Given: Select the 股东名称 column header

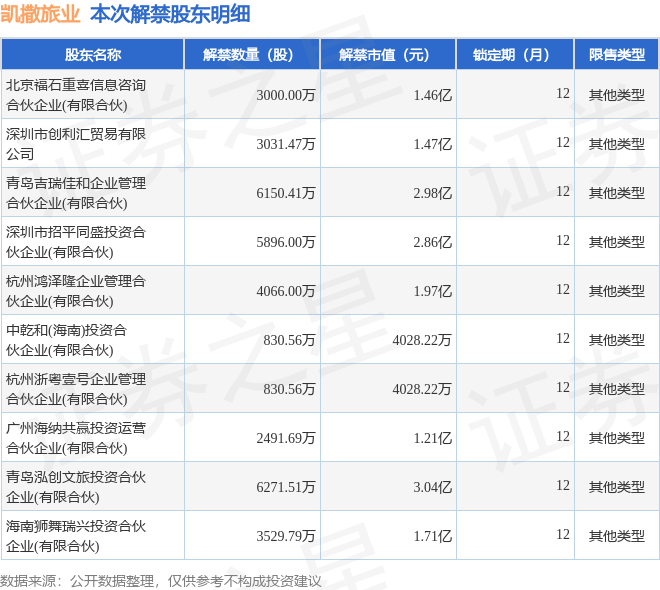Looking at the screenshot, I should point(93,55).
